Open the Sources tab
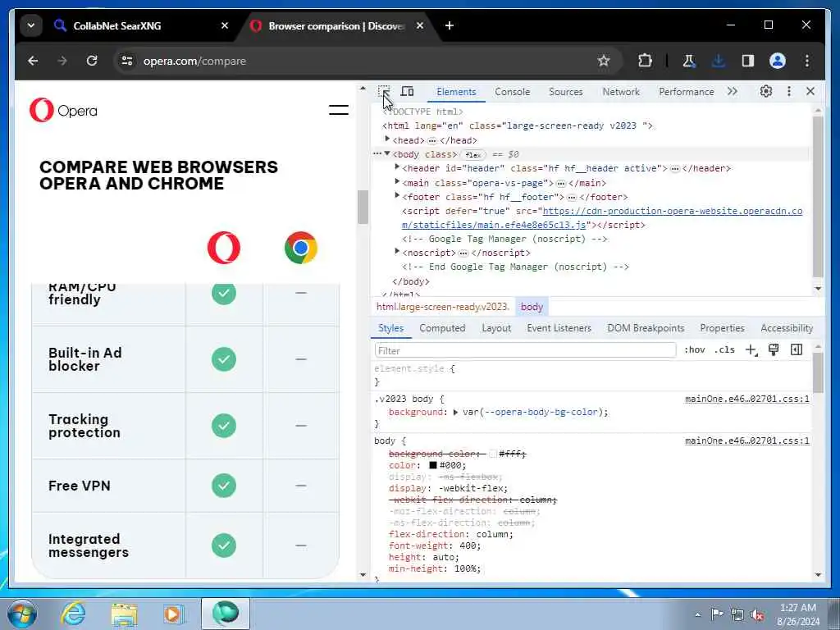 point(566,92)
